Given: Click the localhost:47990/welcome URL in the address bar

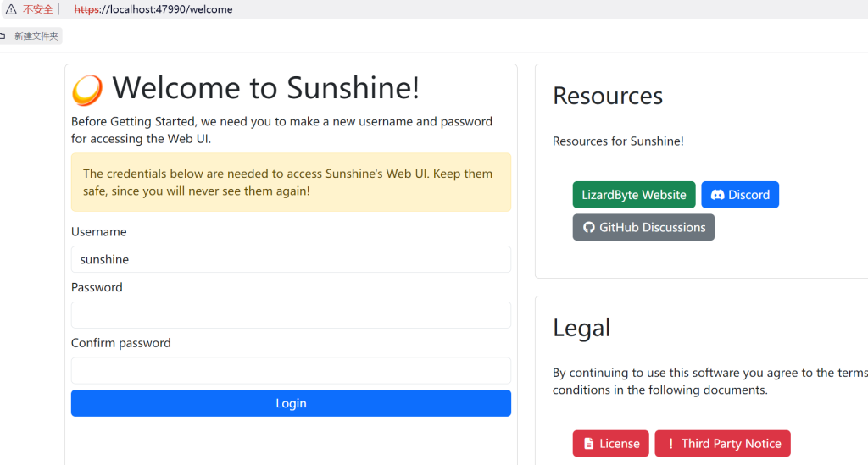Looking at the screenshot, I should pos(154,9).
